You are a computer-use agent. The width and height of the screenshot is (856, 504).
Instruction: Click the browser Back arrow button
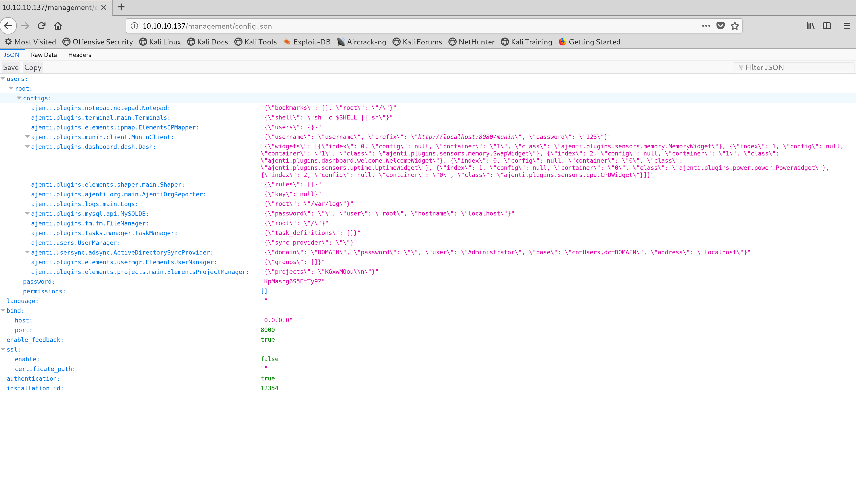pyautogui.click(x=8, y=26)
